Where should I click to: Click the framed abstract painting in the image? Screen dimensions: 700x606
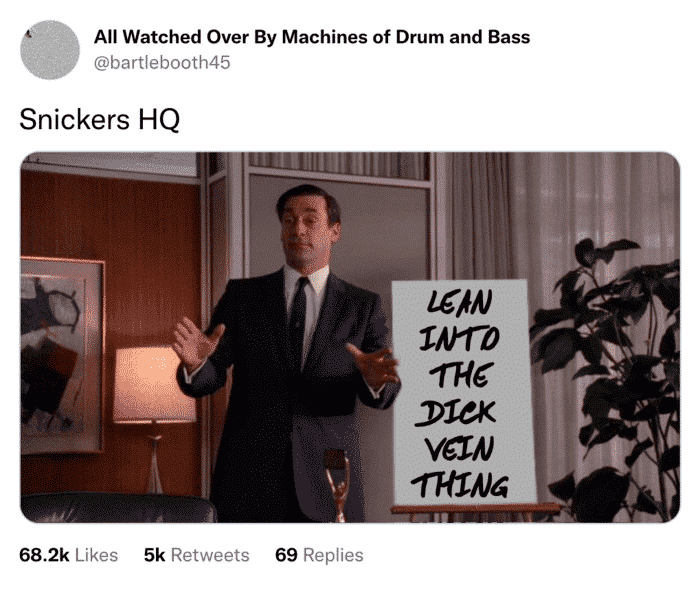click(x=61, y=355)
